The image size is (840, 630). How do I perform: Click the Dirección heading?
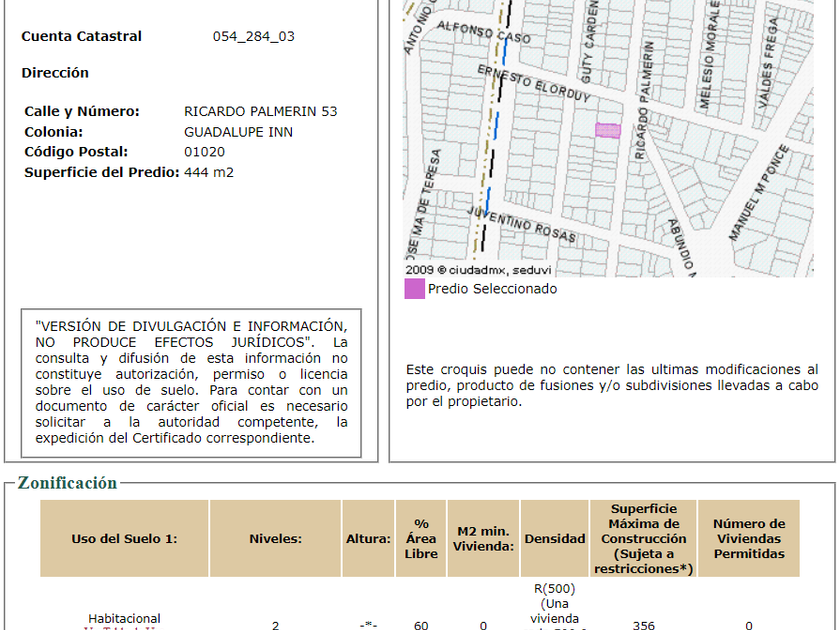pyautogui.click(x=55, y=73)
